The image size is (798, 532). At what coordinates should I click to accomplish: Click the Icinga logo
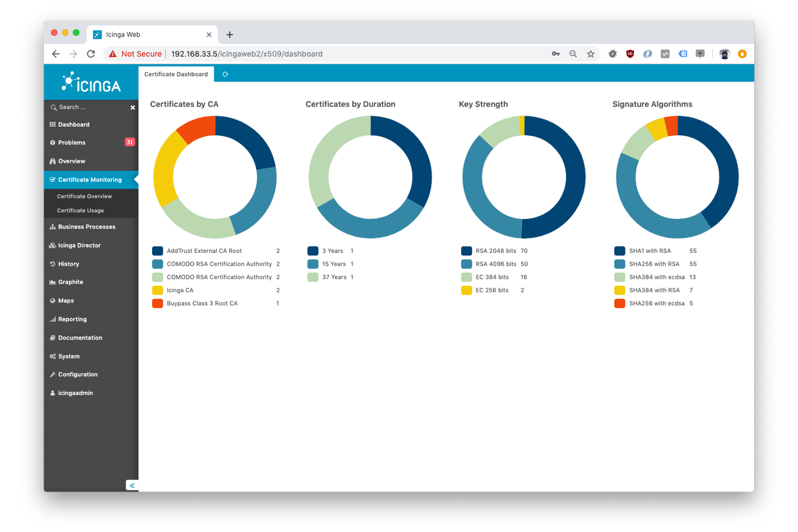[x=91, y=82]
